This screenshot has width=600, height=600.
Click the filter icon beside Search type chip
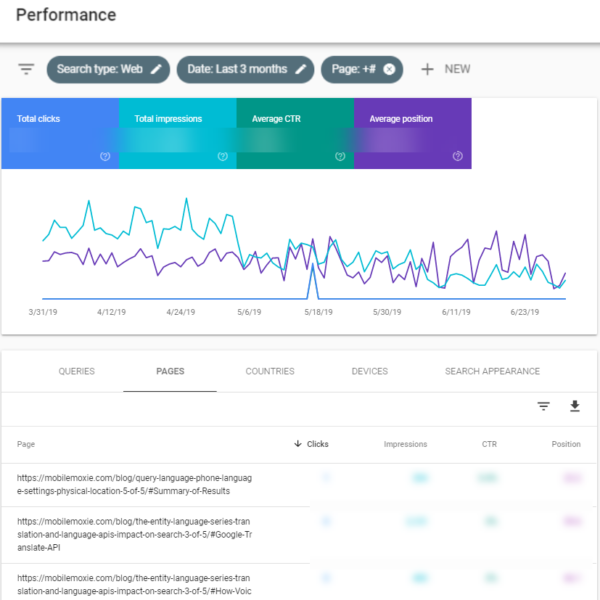tap(26, 69)
